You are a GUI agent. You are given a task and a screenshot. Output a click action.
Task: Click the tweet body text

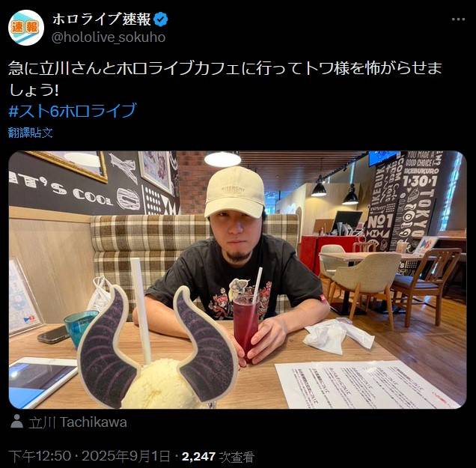225,79
